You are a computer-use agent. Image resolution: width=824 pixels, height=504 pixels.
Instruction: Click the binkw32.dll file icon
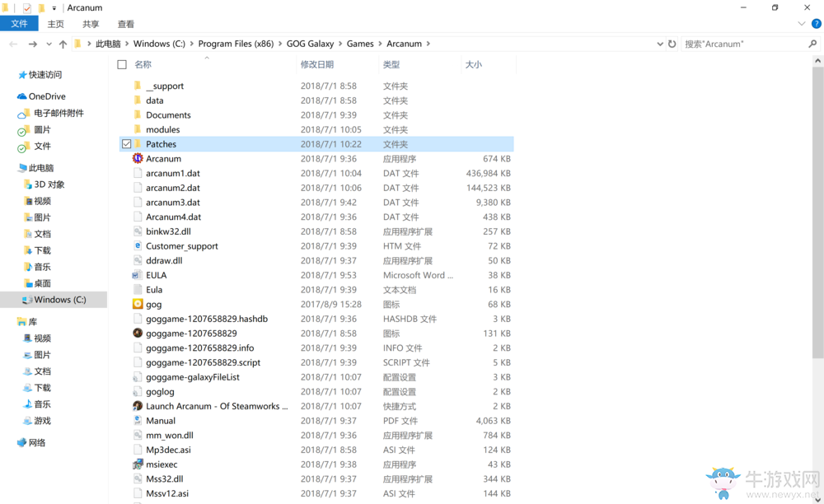coord(138,231)
